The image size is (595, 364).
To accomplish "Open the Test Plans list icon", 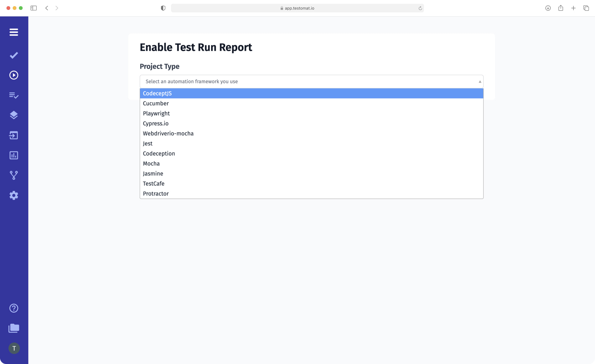I will coord(14,95).
